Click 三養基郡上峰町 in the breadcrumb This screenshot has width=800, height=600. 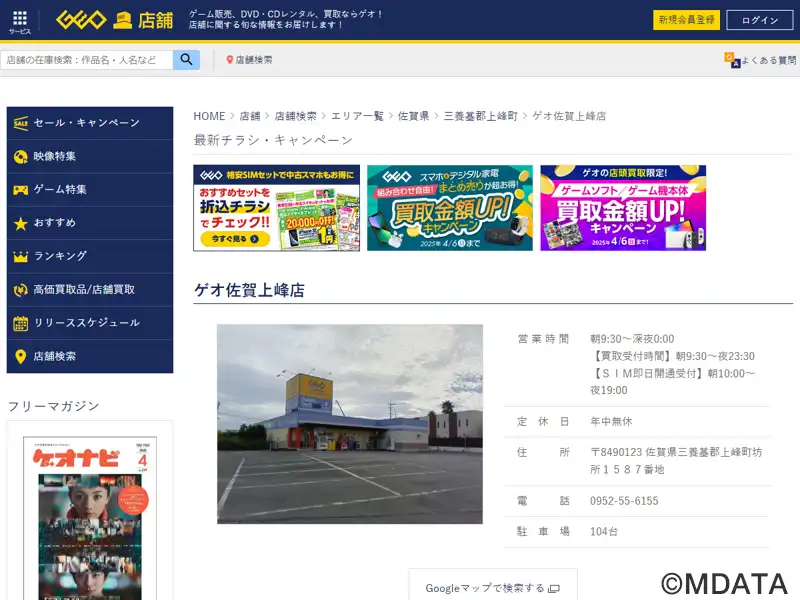pos(481,116)
